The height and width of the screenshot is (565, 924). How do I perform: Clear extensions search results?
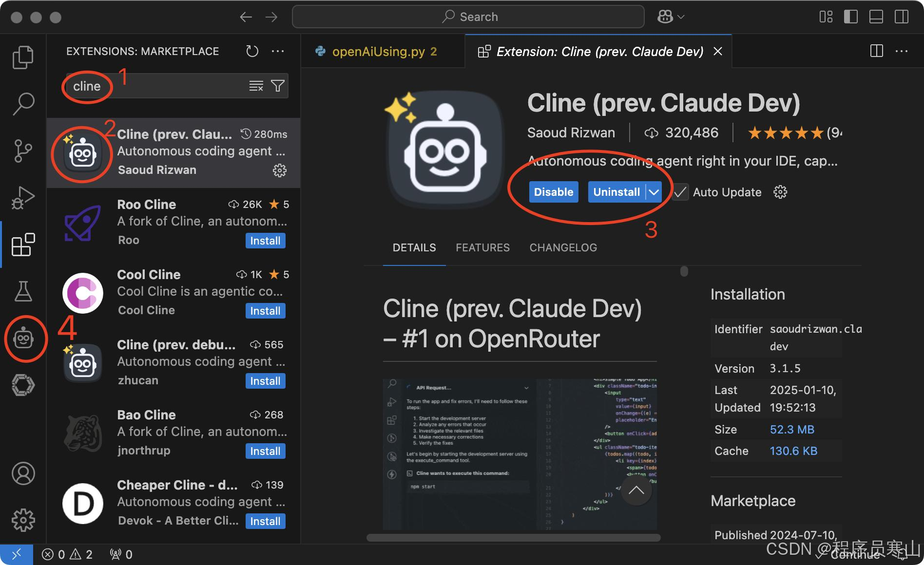256,86
